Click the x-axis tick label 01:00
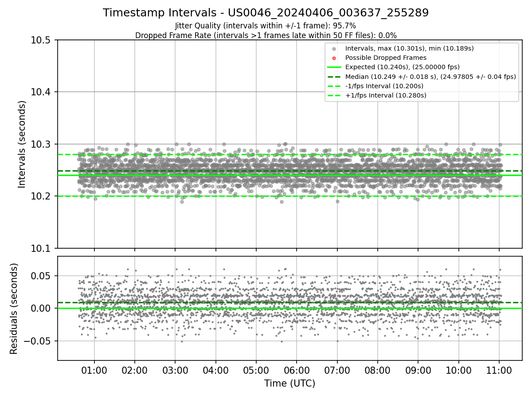This screenshot has height=399, width=532. point(94,369)
